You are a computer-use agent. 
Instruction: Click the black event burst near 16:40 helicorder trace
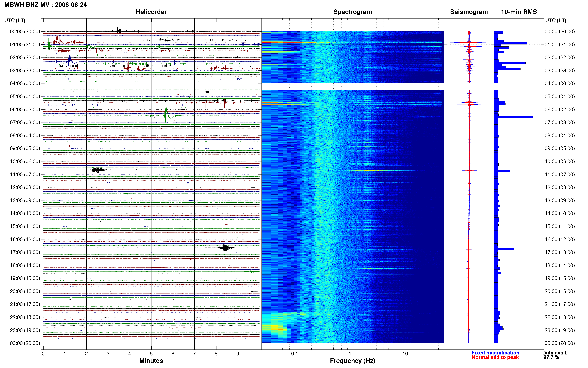click(x=225, y=248)
